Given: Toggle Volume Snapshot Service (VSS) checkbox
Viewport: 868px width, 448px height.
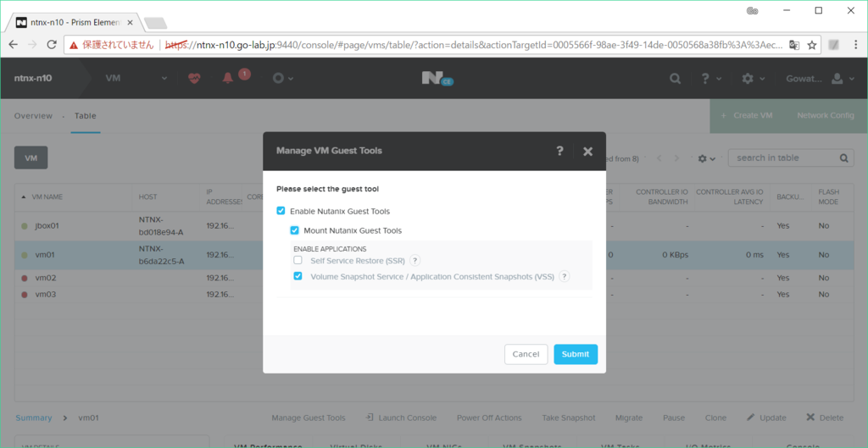Looking at the screenshot, I should click(298, 276).
